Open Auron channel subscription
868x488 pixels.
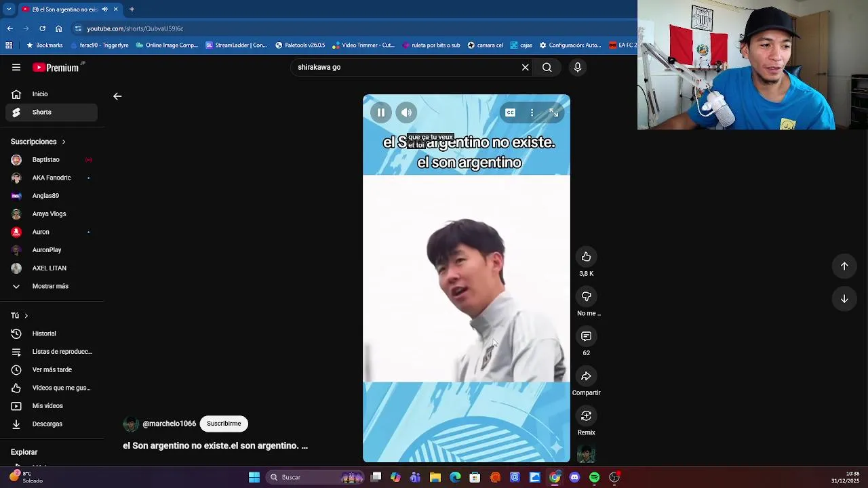point(52,232)
